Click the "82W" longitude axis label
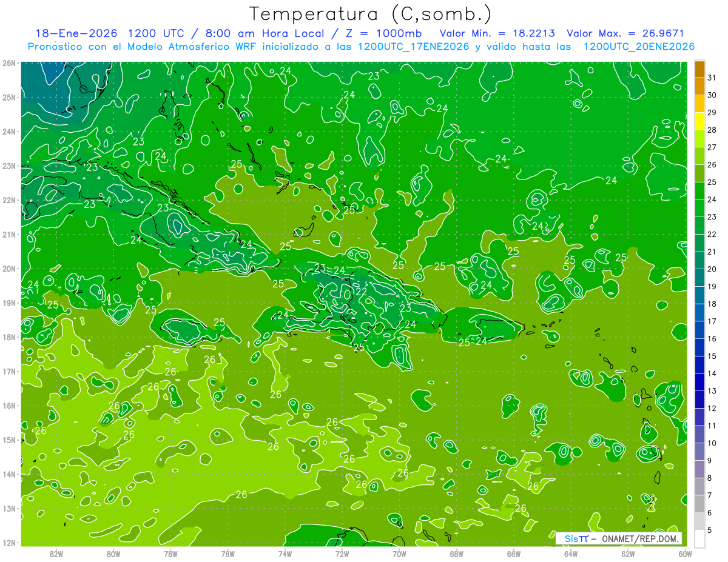The height and width of the screenshot is (562, 728). click(x=56, y=554)
